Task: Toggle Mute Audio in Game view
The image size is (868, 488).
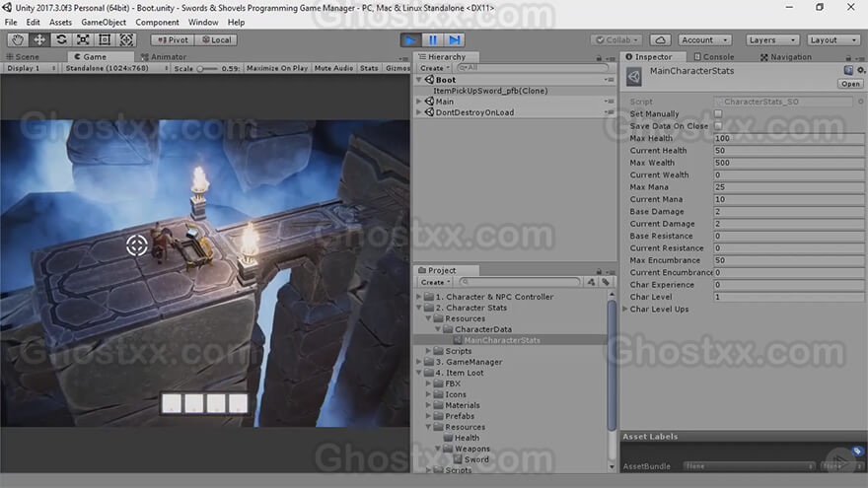Action: tap(333, 68)
